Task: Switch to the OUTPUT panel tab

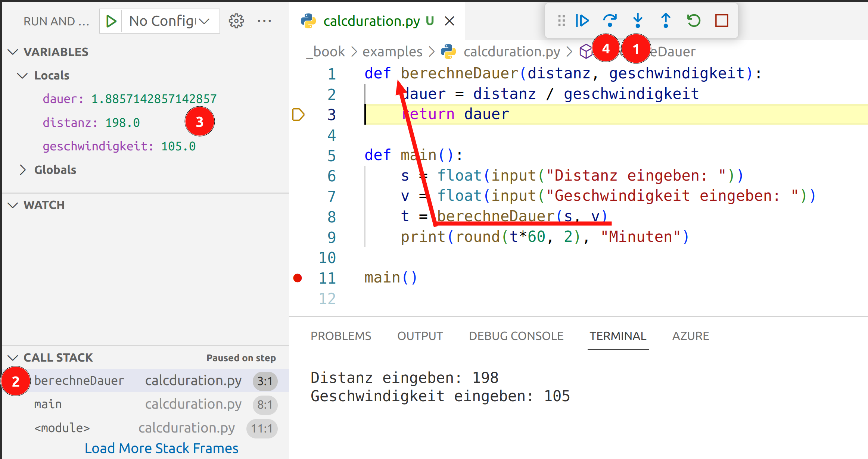Action: click(x=420, y=336)
